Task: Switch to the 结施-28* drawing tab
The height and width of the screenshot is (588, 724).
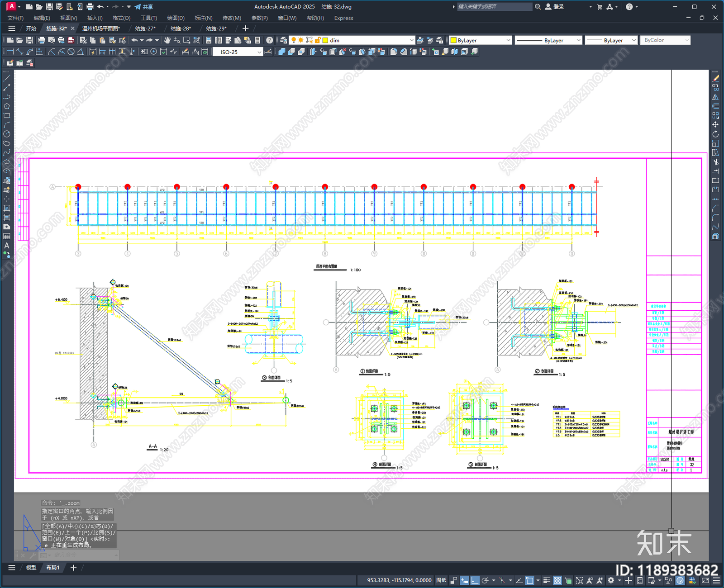Action: coord(181,28)
